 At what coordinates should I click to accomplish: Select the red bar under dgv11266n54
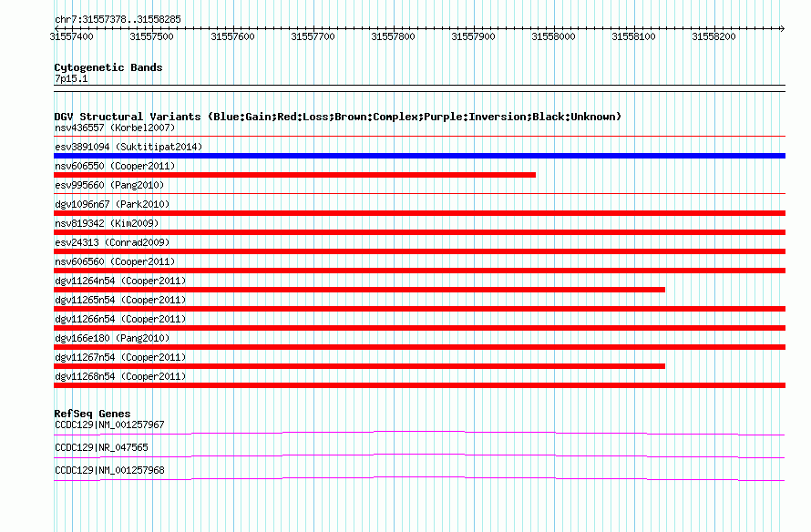click(419, 328)
